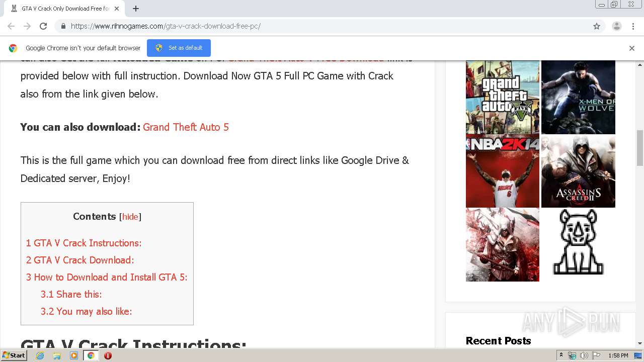Jump to 2 GTA V Crack Download
Viewport: 644px width, 362px height.
click(x=80, y=260)
